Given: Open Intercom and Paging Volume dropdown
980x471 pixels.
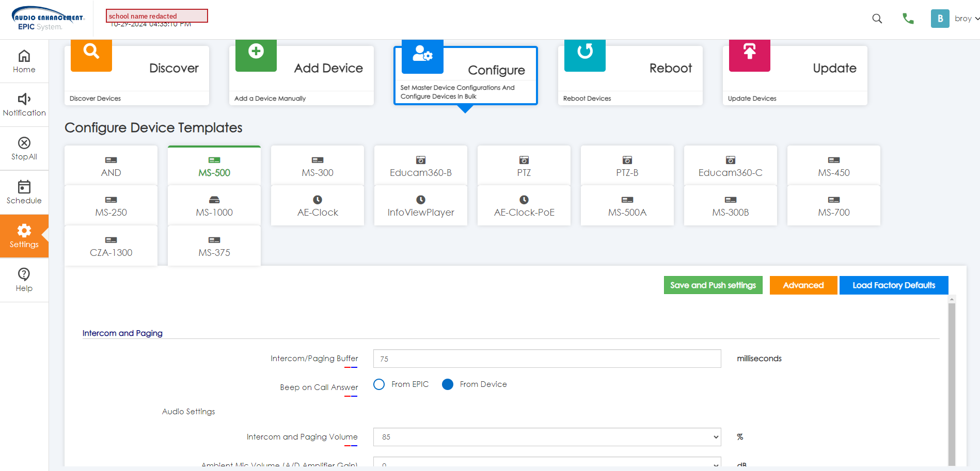Looking at the screenshot, I should (x=547, y=437).
